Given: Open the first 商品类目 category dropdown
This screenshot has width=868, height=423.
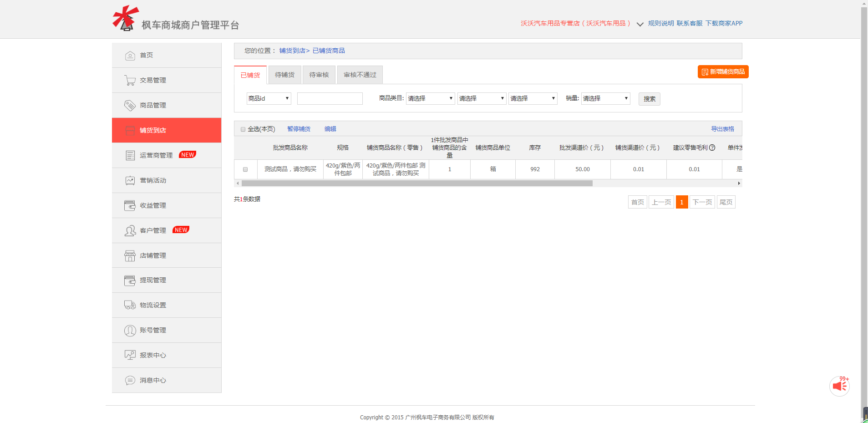Looking at the screenshot, I should (x=430, y=98).
